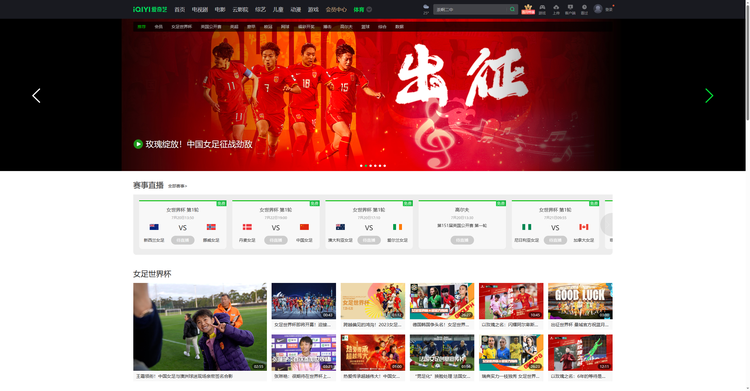Play the banner video with green play icon
This screenshot has width=750, height=391.
138,144
